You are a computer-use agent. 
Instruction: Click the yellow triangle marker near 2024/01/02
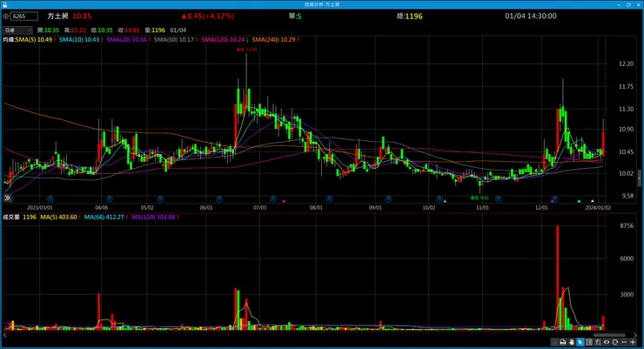tap(593, 201)
